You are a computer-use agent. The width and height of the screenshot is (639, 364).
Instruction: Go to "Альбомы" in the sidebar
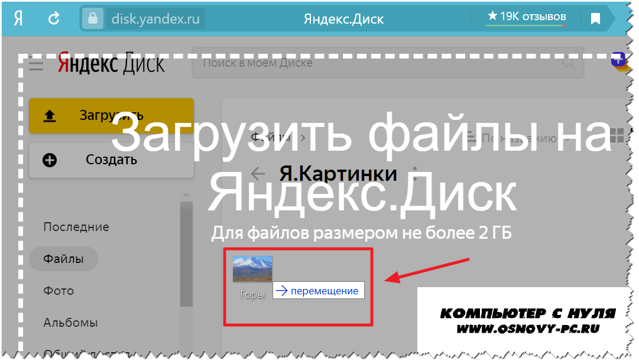point(70,323)
